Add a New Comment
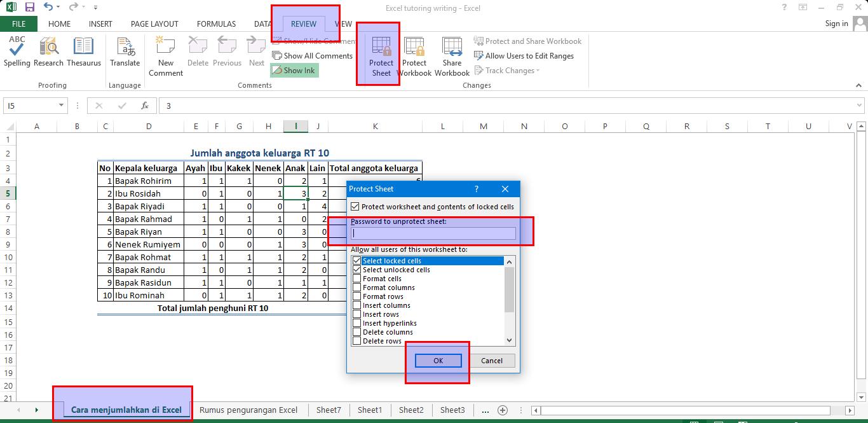Screen dimensions: 868x423 (166, 55)
